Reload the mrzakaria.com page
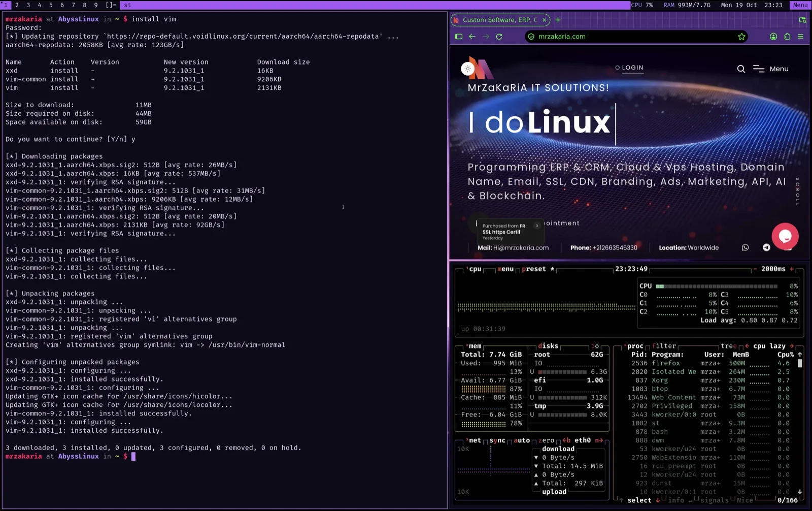The width and height of the screenshot is (812, 511). coord(499,37)
